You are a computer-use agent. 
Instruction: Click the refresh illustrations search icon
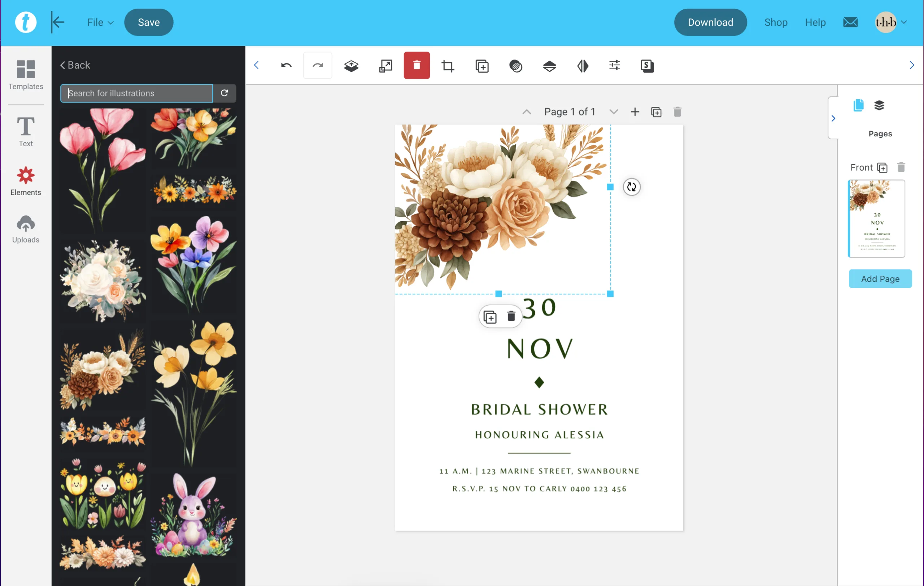[225, 93]
